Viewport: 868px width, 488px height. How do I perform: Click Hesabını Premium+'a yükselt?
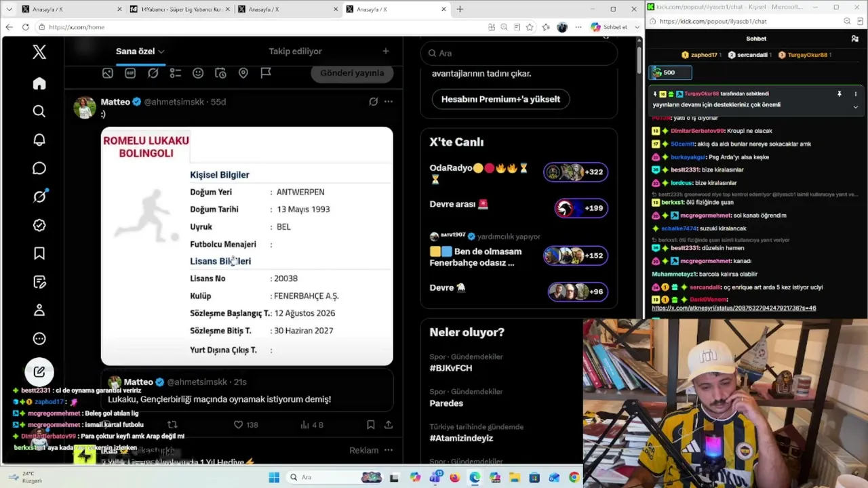(500, 99)
